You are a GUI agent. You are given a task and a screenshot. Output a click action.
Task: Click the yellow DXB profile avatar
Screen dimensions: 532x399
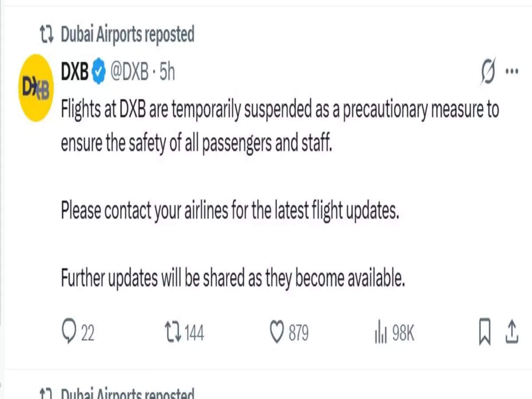point(35,86)
